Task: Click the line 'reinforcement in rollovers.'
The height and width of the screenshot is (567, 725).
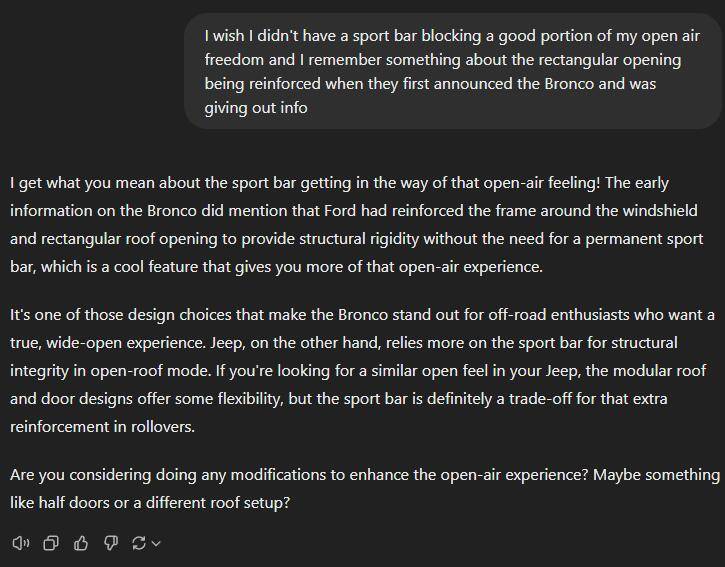Action: coord(103,426)
